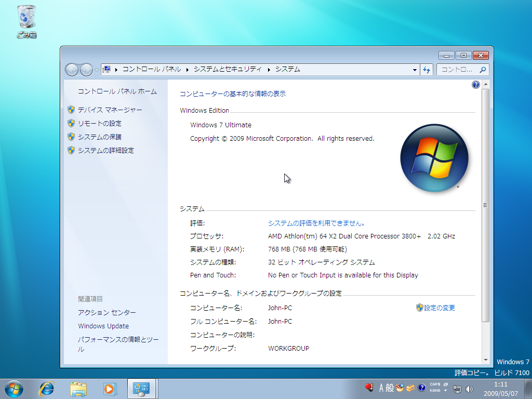Open the IME tools toolbox icon

pyautogui.click(x=410, y=388)
